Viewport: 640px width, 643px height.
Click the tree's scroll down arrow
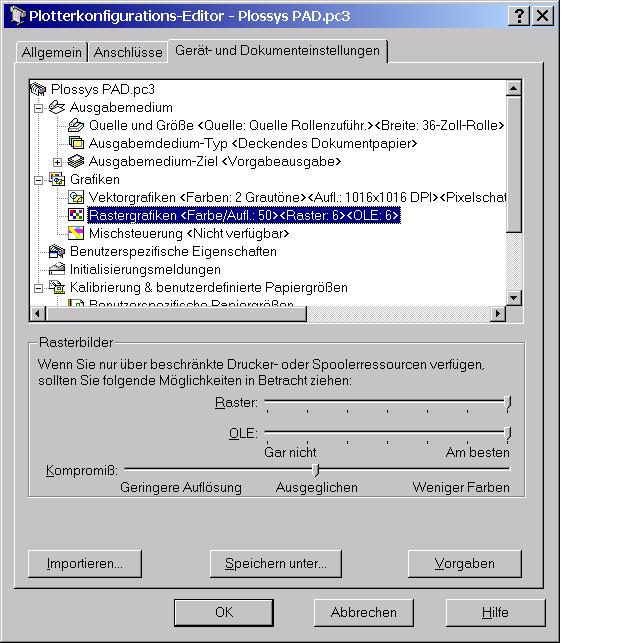click(x=514, y=298)
